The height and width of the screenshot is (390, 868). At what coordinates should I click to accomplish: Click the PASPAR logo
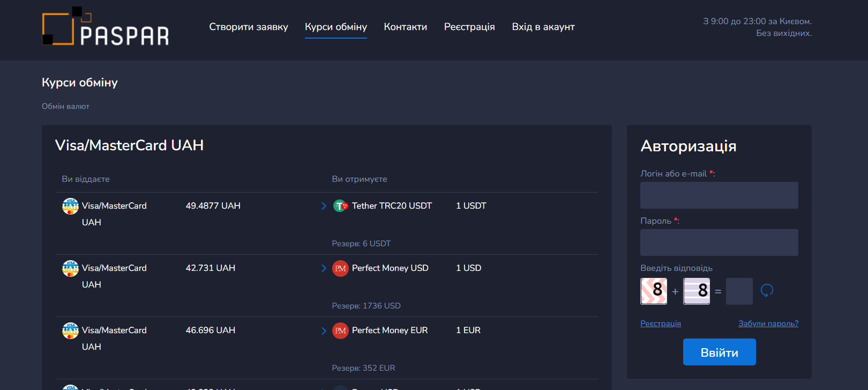[x=106, y=26]
